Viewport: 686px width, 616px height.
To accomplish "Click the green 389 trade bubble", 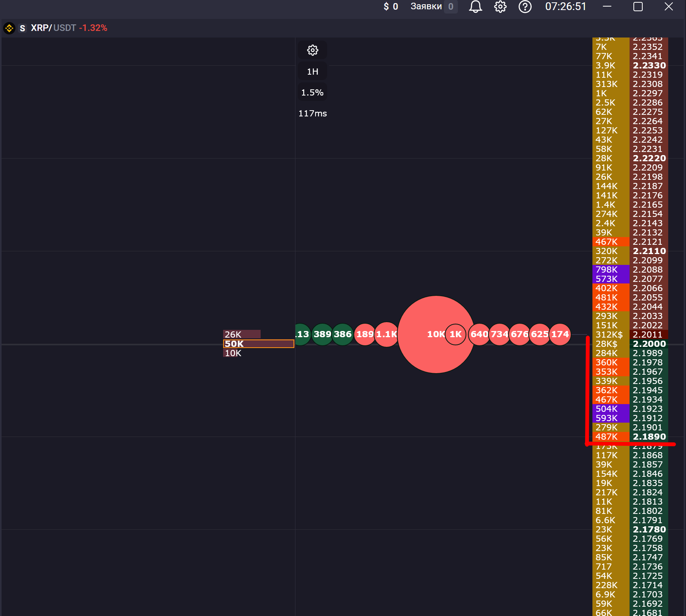I will 322,334.
